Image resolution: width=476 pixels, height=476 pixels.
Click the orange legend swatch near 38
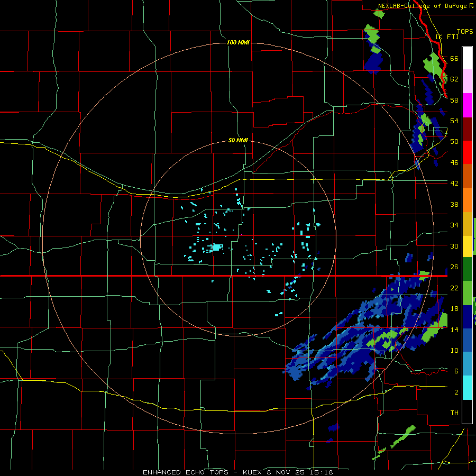coord(467,200)
